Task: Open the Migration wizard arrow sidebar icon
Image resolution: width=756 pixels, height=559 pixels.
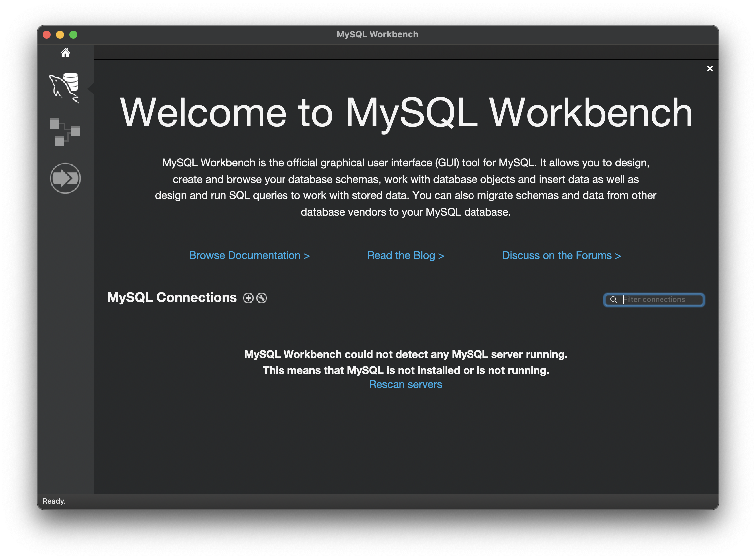Action: point(65,178)
